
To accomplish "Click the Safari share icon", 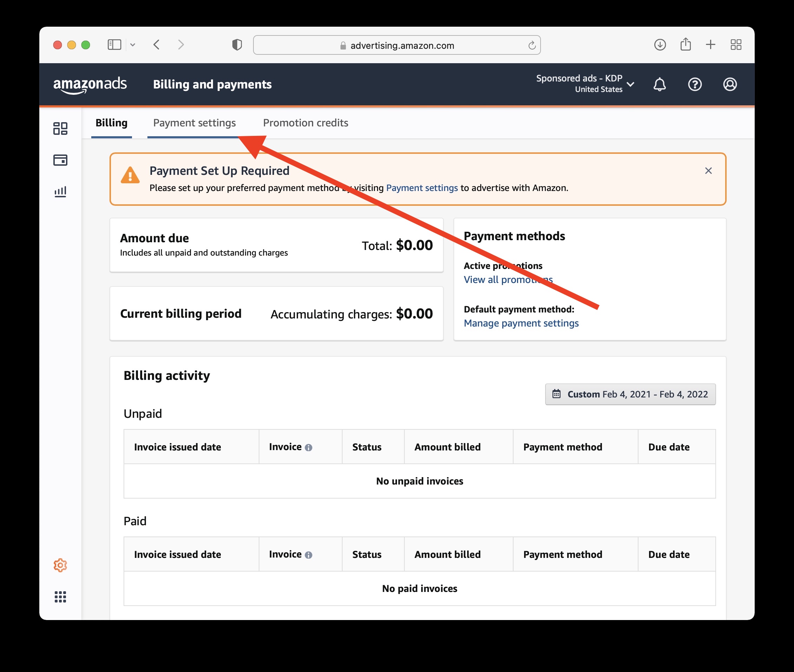I will [x=686, y=44].
